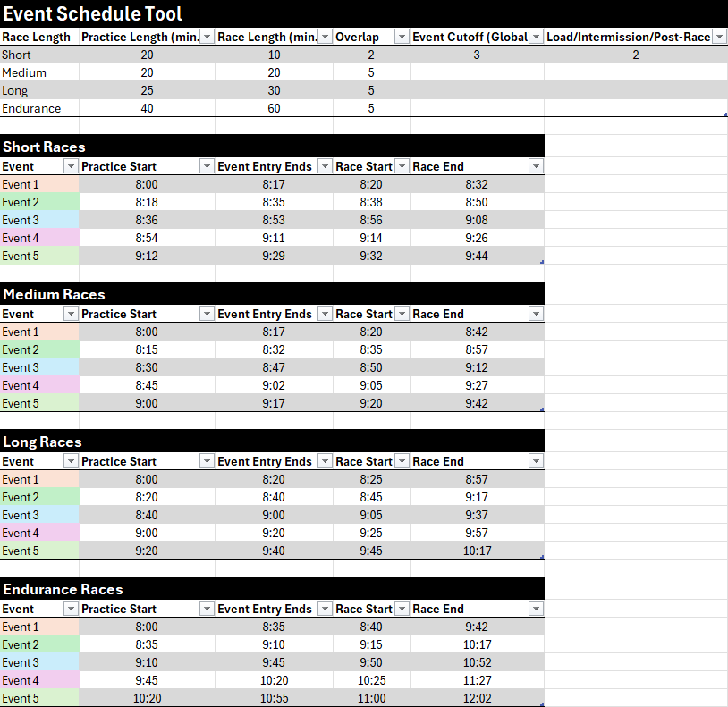Select Long Races Event 1 race start 8:25
This screenshot has width=728, height=707.
(371, 479)
